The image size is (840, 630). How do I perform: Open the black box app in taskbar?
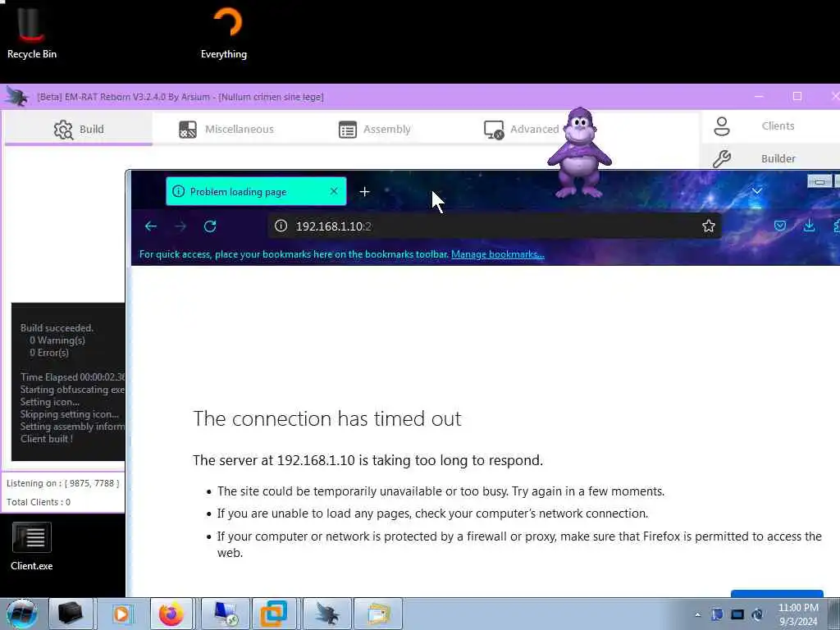(71, 614)
